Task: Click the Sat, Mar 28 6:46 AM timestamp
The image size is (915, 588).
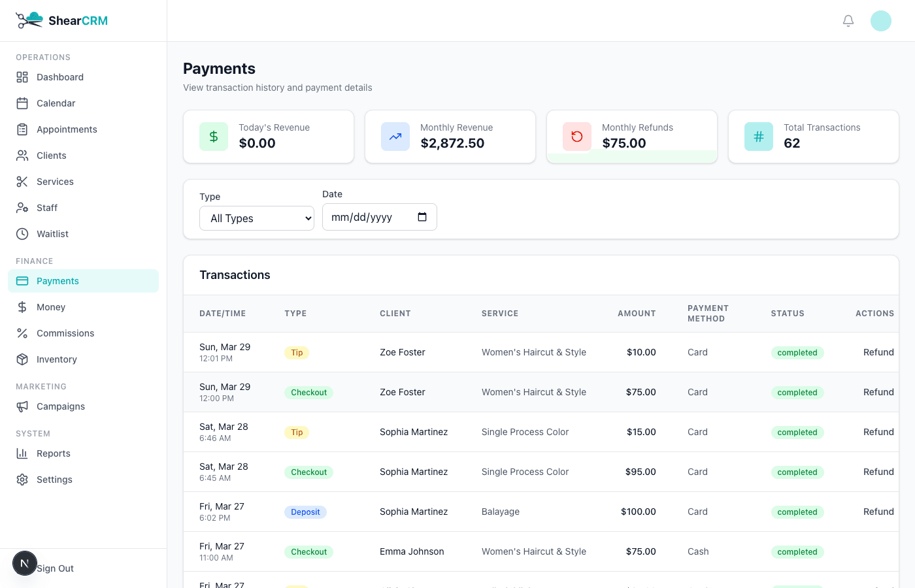Action: point(224,432)
